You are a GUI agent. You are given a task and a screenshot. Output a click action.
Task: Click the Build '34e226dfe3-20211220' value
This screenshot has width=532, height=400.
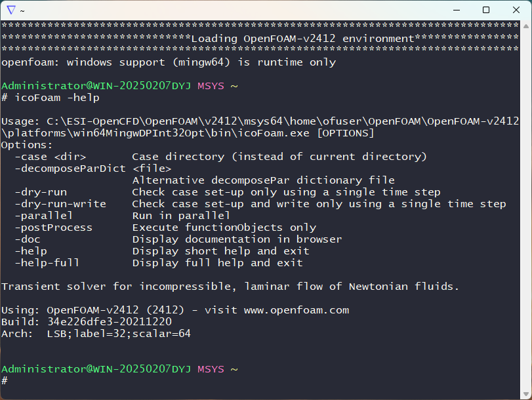click(110, 321)
